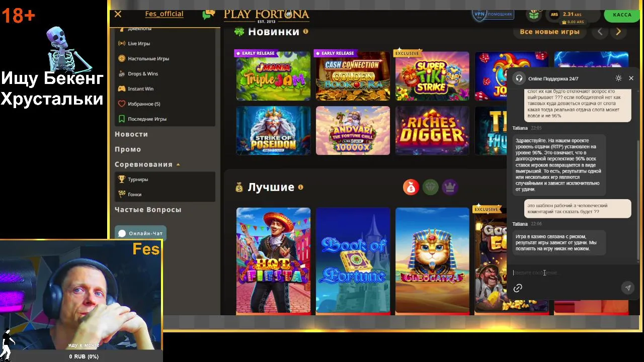The width and height of the screenshot is (644, 362).
Task: Click the Последние Игры bookmark icon
Action: click(x=121, y=119)
